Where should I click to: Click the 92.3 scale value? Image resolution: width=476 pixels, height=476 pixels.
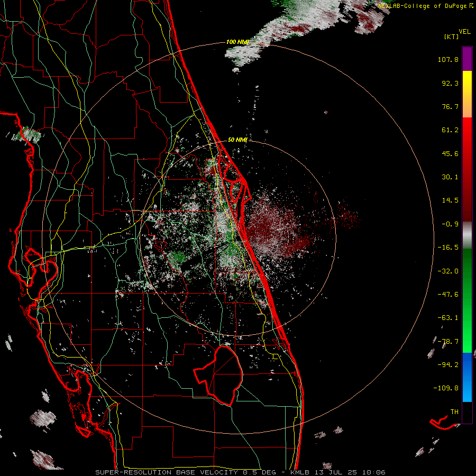click(x=450, y=83)
